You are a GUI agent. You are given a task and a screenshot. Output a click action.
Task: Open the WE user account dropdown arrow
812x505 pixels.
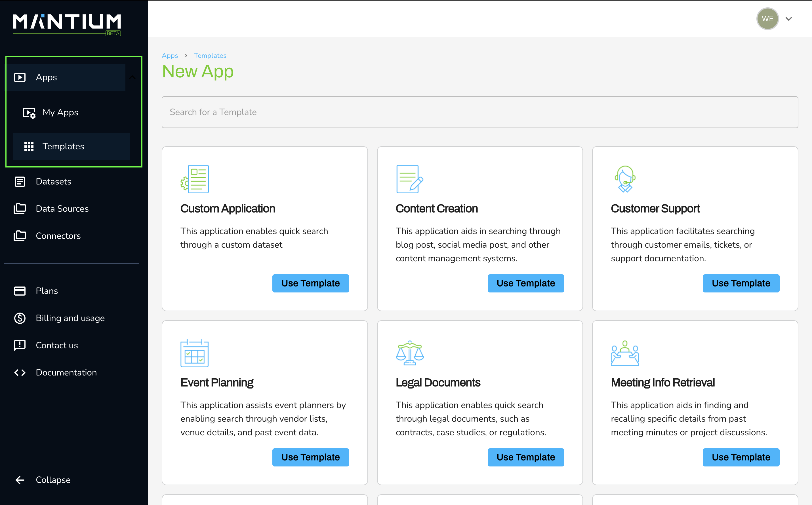point(789,19)
